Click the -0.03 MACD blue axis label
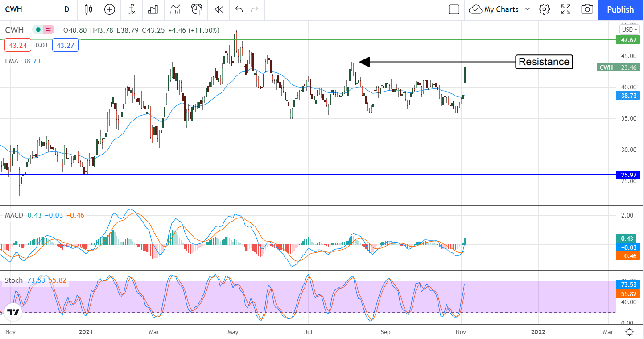This screenshot has height=339, width=644. 628,247
